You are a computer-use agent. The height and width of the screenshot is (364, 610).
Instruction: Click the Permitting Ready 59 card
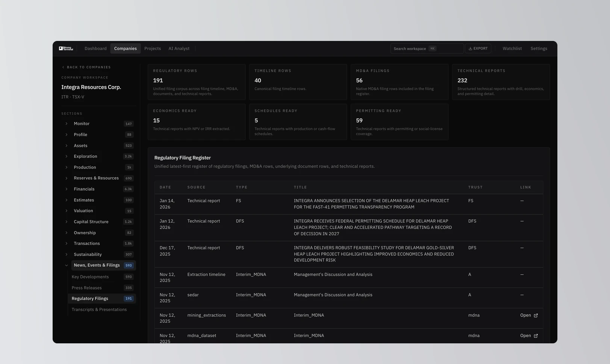(x=400, y=122)
